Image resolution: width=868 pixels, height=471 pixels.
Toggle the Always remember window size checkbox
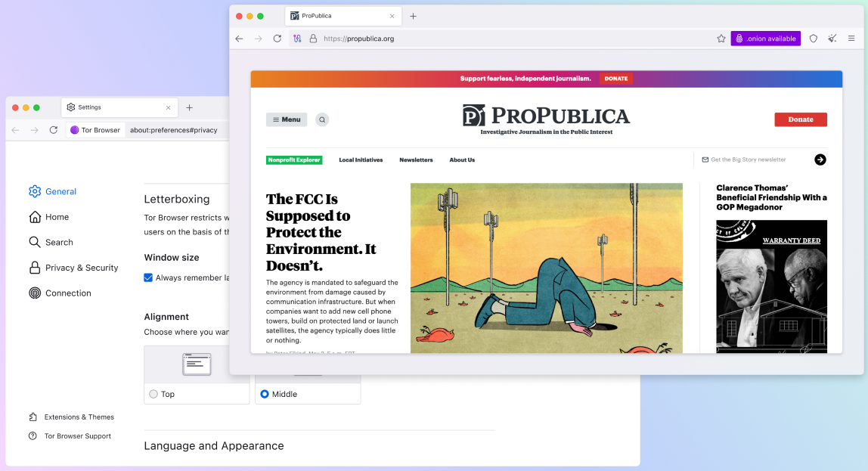148,277
